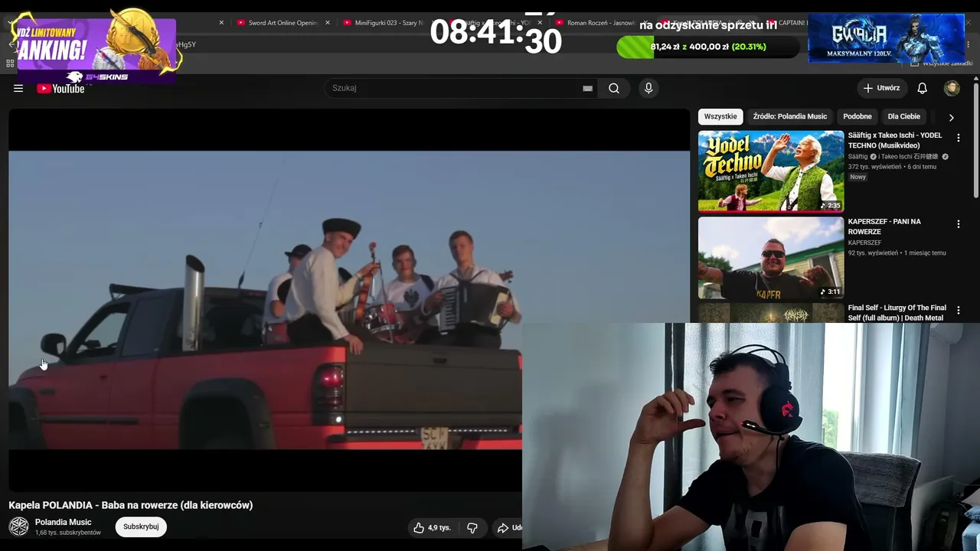
Task: Click the Subskrybuj button
Action: 141,527
